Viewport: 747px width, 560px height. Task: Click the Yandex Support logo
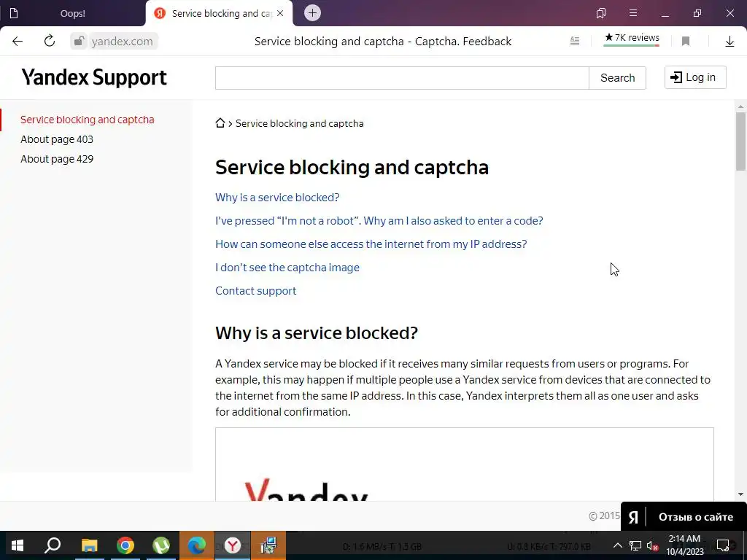(x=94, y=77)
